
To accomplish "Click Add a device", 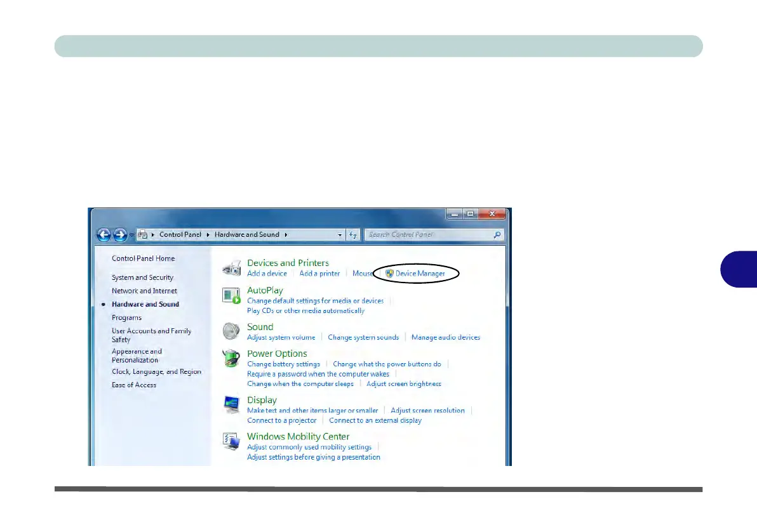I will click(267, 273).
